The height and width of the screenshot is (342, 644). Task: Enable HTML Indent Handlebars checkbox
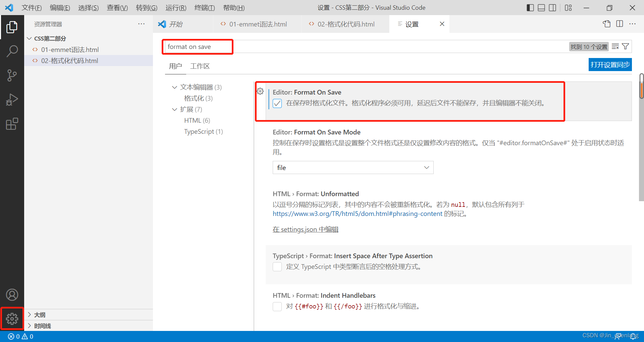pos(277,306)
